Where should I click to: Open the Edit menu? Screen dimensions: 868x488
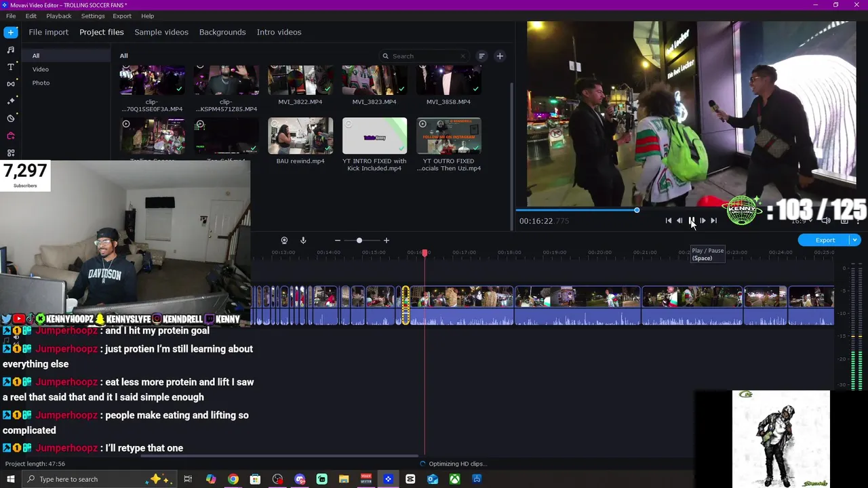click(x=31, y=16)
